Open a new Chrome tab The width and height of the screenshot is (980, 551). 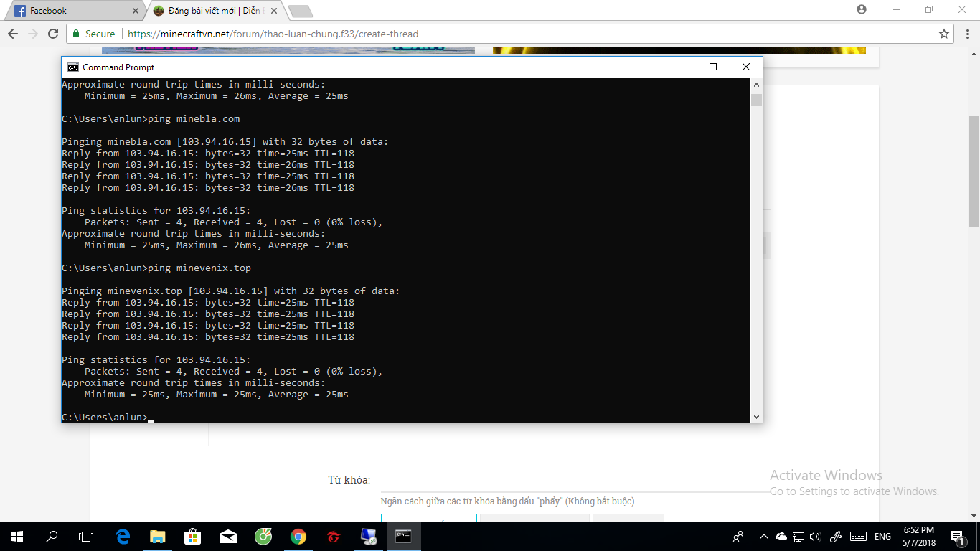click(x=300, y=11)
